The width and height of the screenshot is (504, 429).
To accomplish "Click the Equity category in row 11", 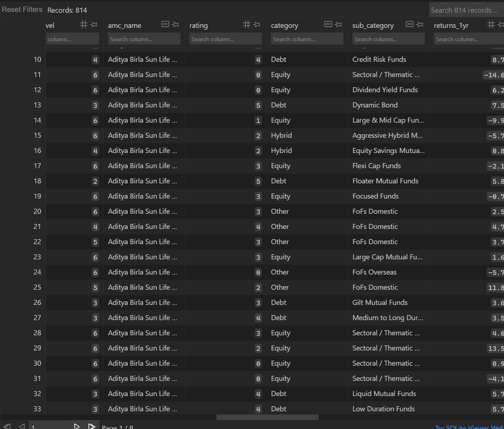I will pyautogui.click(x=281, y=75).
